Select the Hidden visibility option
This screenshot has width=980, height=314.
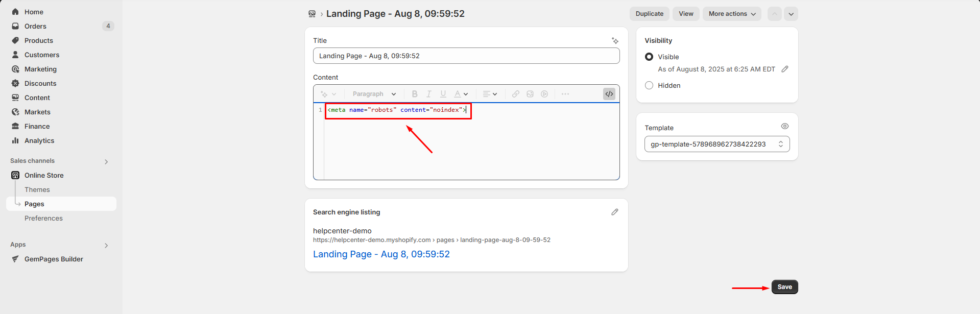tap(649, 85)
